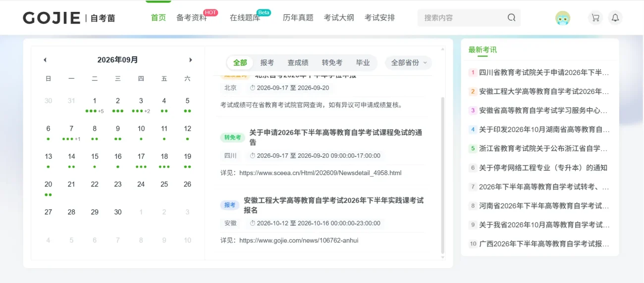Open the notification bell icon
Screen dimensions: 644x283
point(615,18)
